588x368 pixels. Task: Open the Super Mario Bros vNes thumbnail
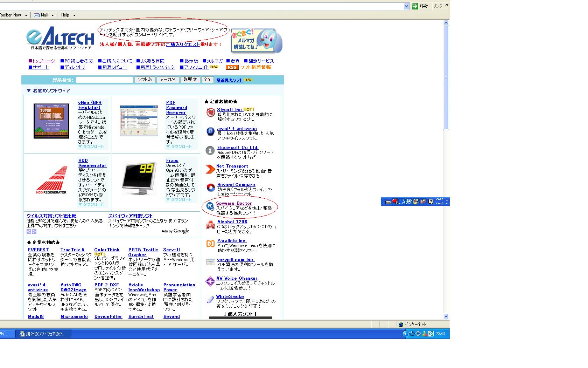click(51, 121)
